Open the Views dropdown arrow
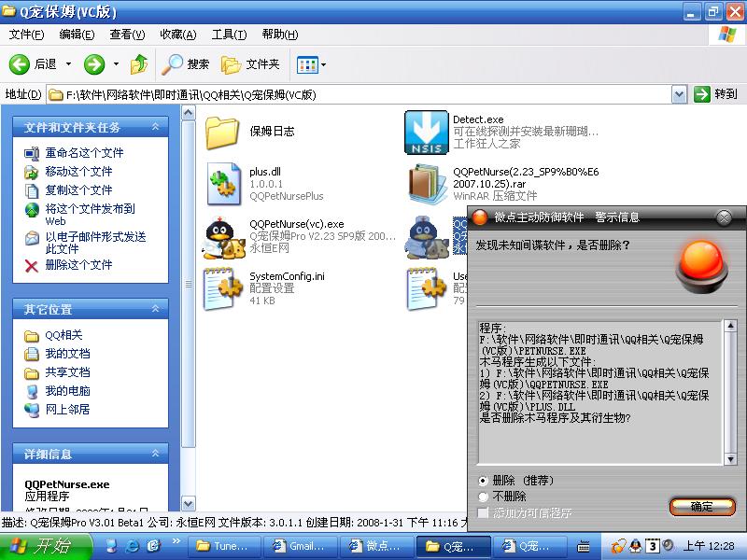747x560 pixels. tap(323, 64)
